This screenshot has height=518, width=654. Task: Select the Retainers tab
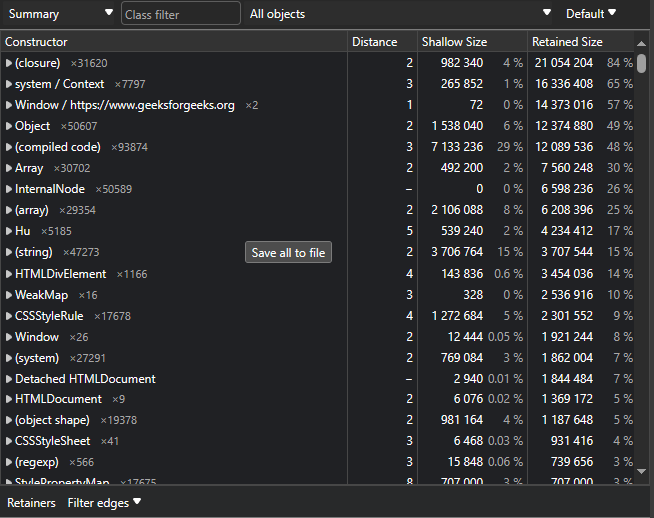point(31,503)
